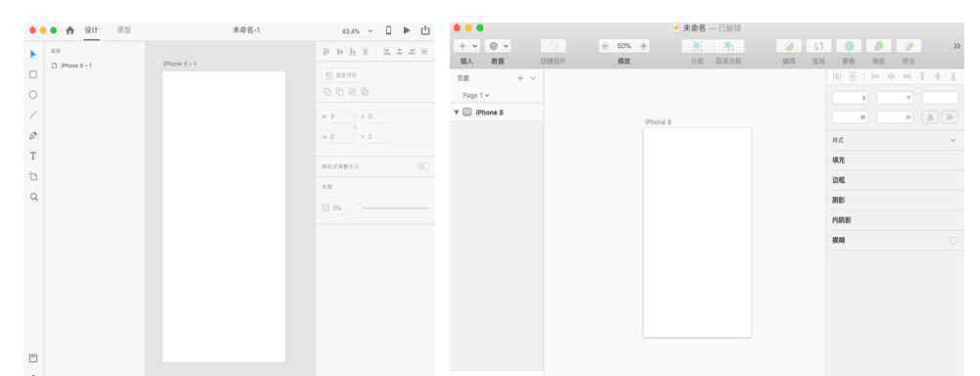Click the 边框 border section header in Sketch
Image resolution: width=980 pixels, height=376 pixels.
click(838, 180)
